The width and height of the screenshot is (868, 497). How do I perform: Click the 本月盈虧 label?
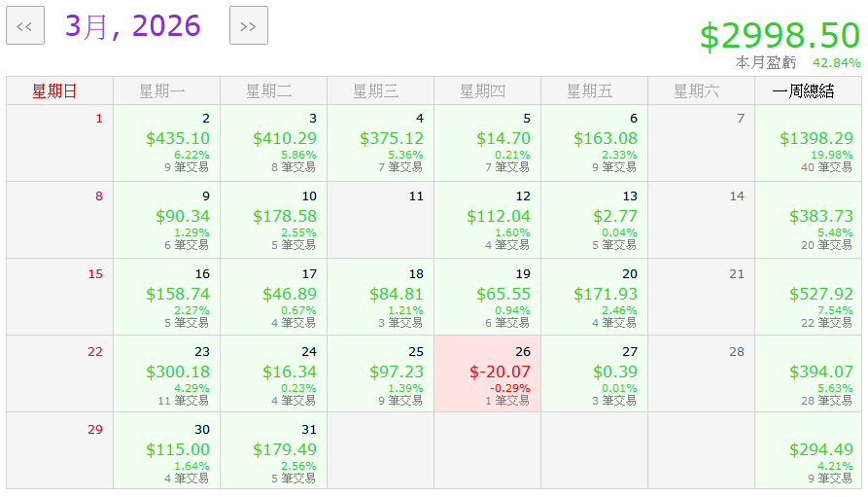(x=766, y=62)
